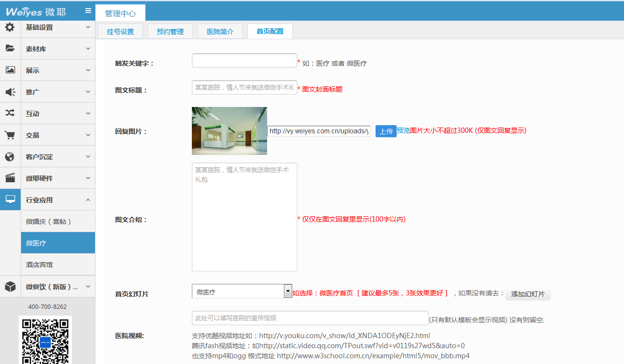Viewport: 624px width, 364px height.
Task: Switch to the 挂号设置 tab
Action: (x=120, y=32)
